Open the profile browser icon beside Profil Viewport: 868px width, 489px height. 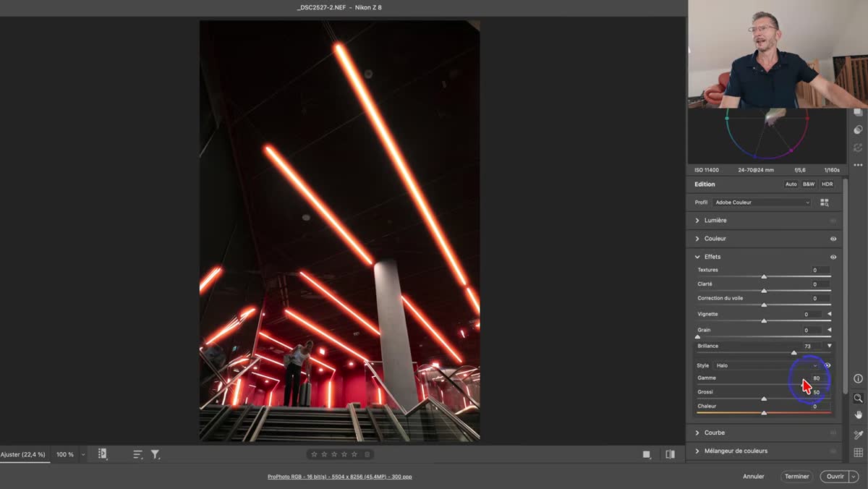click(825, 203)
